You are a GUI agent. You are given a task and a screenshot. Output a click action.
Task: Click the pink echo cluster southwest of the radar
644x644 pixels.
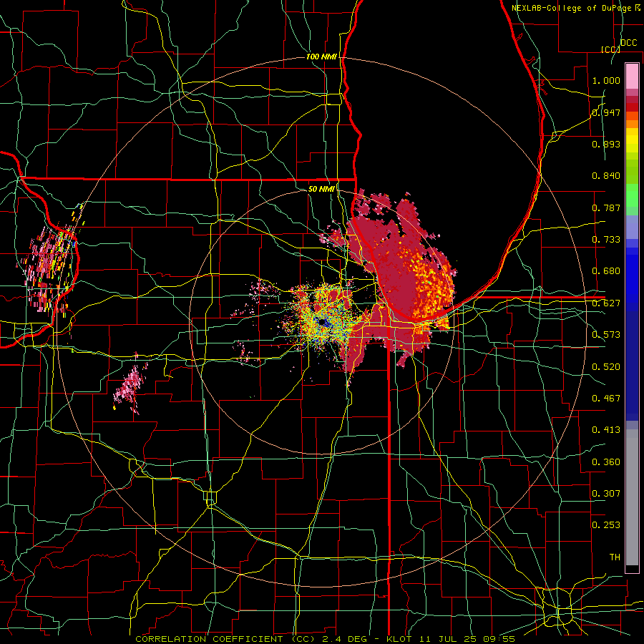click(131, 385)
